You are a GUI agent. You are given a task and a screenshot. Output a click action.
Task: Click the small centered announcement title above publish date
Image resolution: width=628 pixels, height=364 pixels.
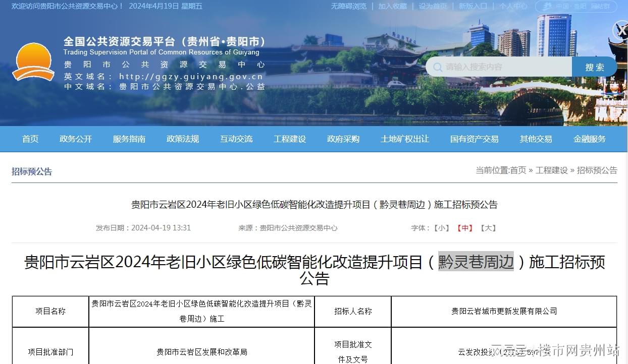tap(315, 205)
